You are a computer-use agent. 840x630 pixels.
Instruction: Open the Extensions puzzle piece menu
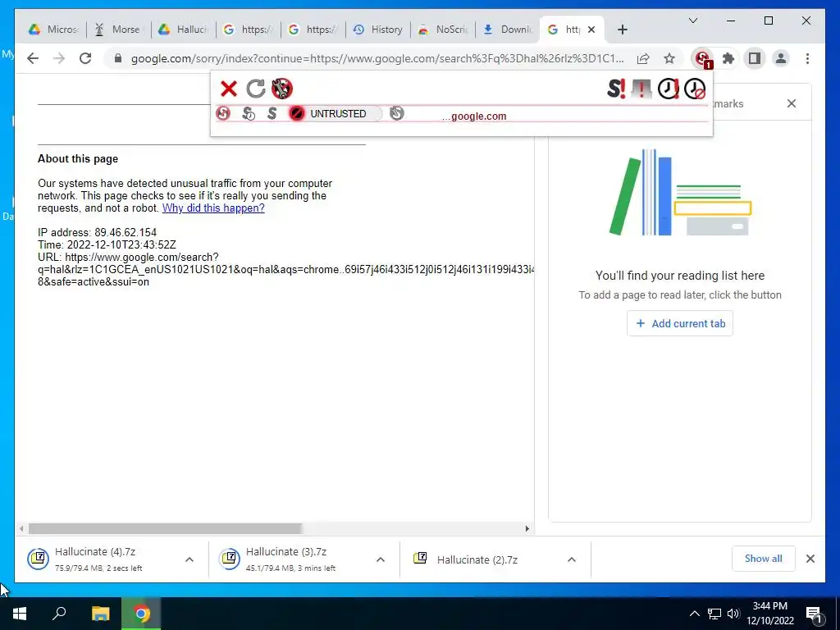(x=728, y=58)
